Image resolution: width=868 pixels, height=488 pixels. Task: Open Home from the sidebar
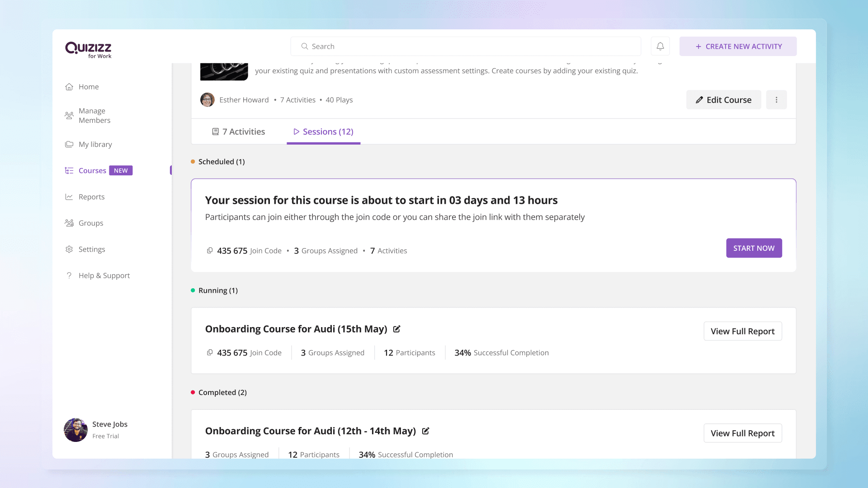tap(89, 87)
